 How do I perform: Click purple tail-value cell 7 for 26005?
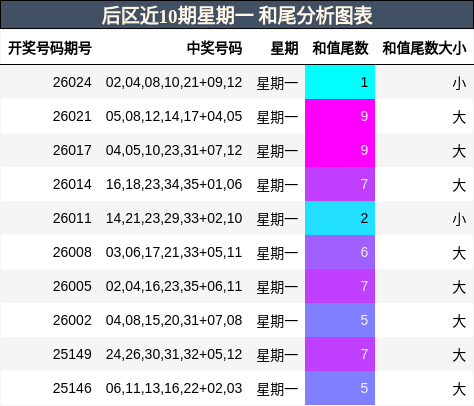coord(340,286)
